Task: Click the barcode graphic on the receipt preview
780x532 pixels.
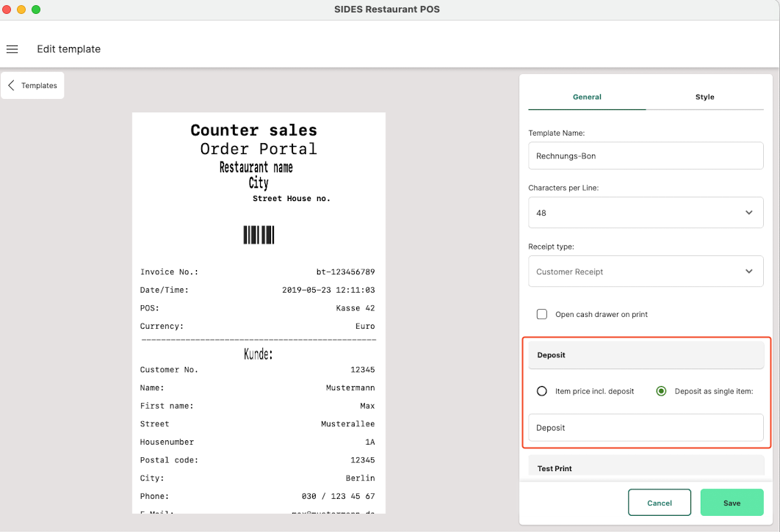Action: [259, 235]
